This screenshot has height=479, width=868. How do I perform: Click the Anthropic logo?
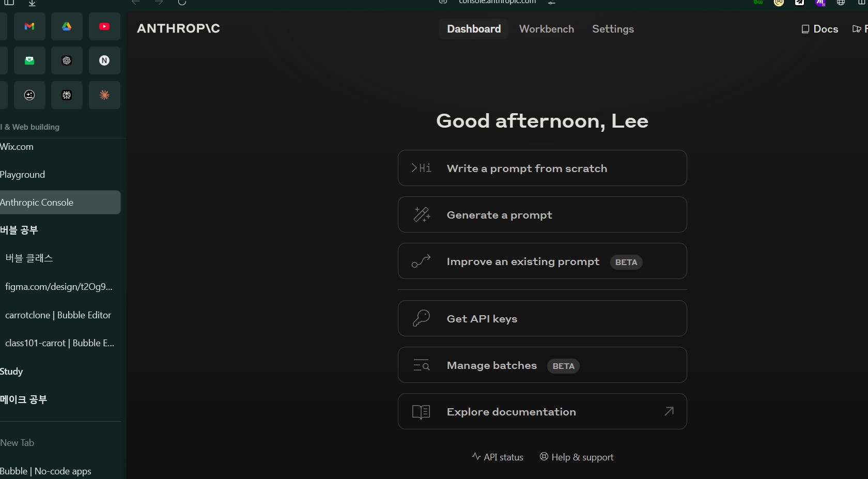(x=178, y=28)
